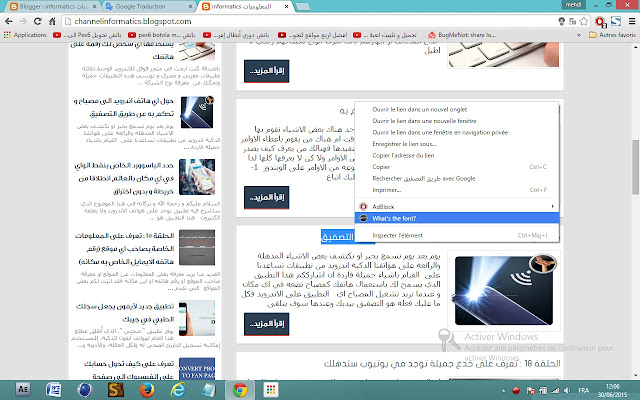The height and width of the screenshot is (400, 640).
Task: Click the translate page icon in address bar
Action: (x=573, y=21)
